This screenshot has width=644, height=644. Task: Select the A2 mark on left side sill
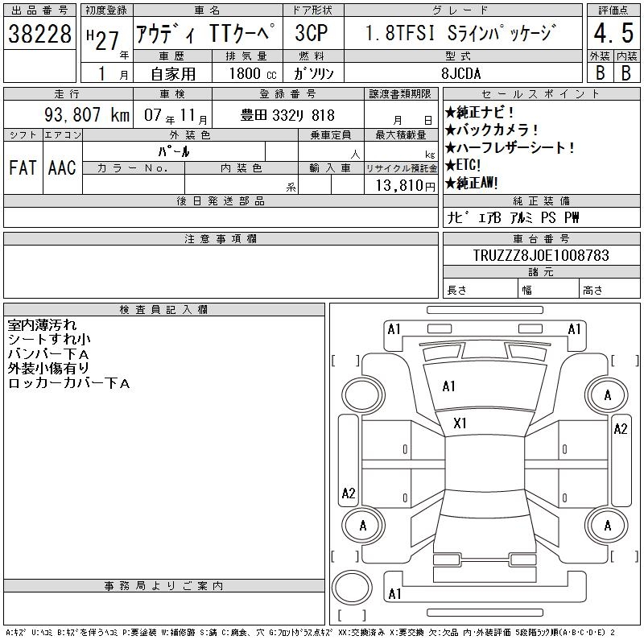click(x=349, y=493)
